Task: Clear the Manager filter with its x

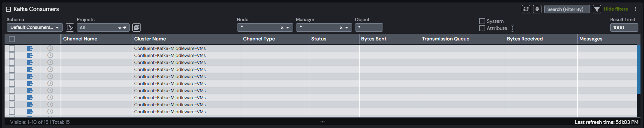Action: pos(341,28)
